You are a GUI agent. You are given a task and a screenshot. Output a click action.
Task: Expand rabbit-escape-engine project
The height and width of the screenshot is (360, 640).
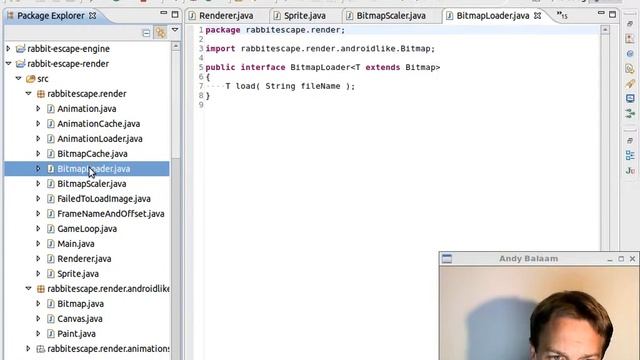(8, 49)
